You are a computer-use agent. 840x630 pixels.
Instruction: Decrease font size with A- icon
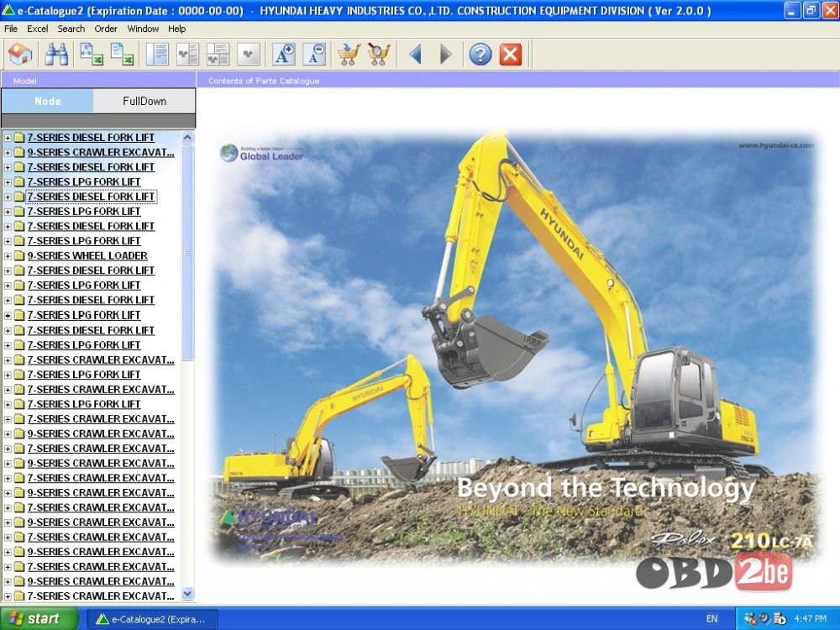pyautogui.click(x=314, y=54)
